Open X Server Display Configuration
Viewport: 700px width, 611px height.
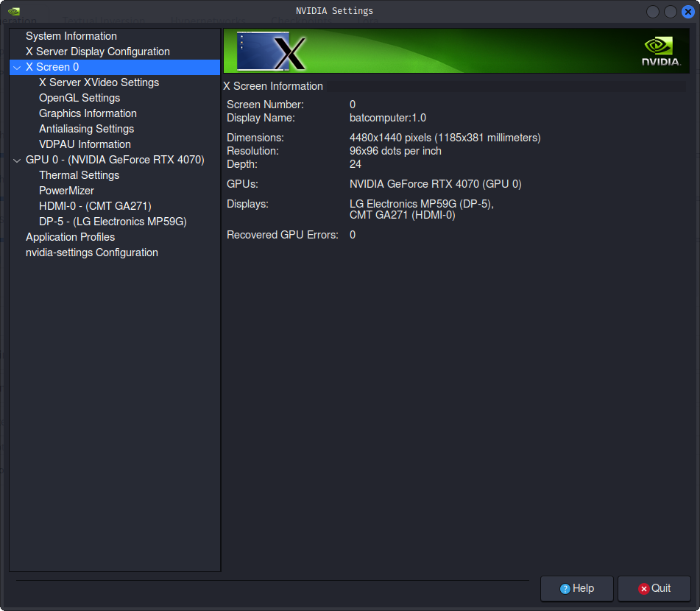click(97, 52)
